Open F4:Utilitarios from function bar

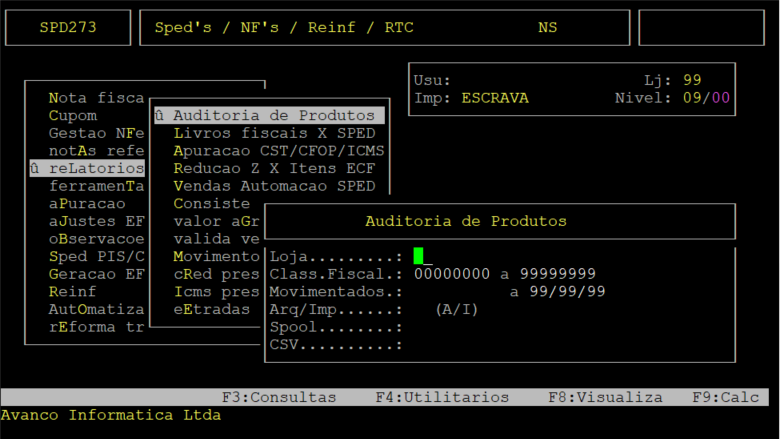(x=442, y=397)
